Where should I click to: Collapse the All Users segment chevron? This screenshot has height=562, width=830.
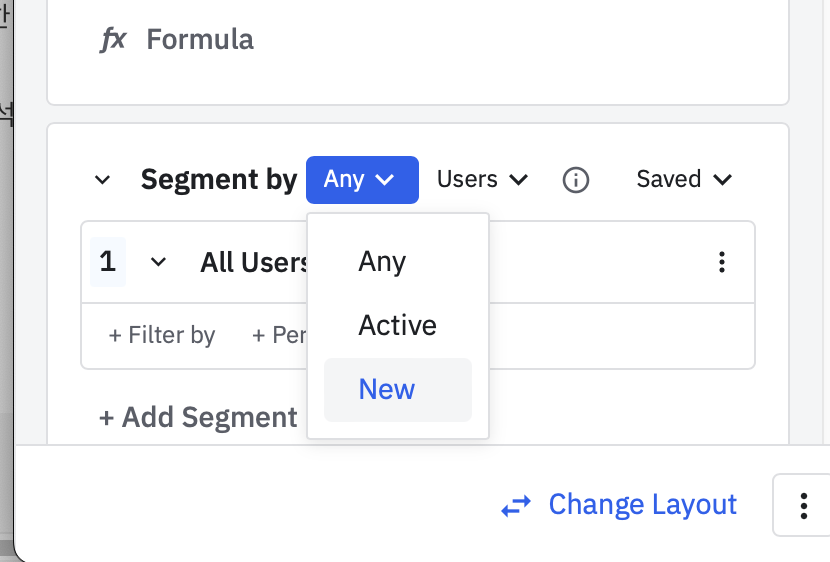158,262
